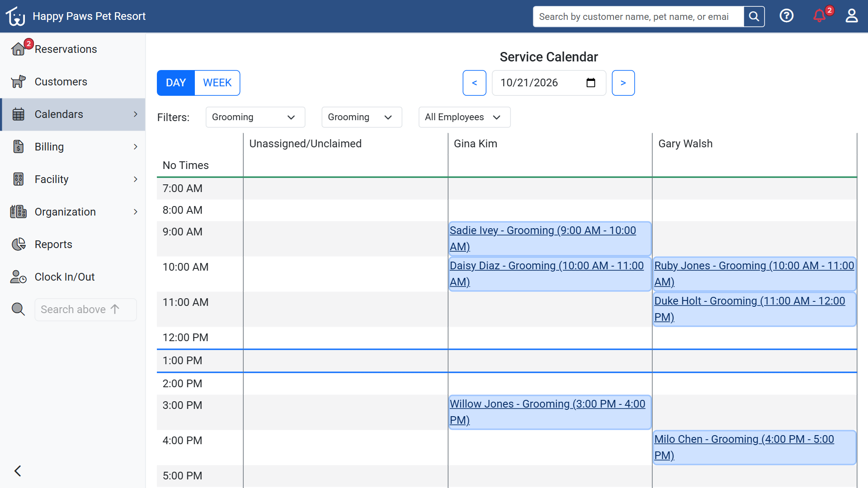868x488 pixels.
Task: Click the Search above sidebar field
Action: pyautogui.click(x=85, y=310)
